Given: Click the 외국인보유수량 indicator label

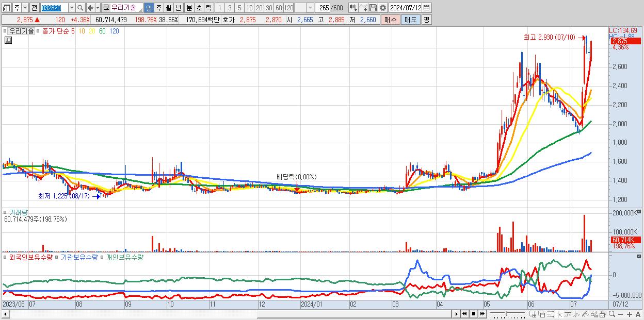Looking at the screenshot, I should (x=31, y=257).
